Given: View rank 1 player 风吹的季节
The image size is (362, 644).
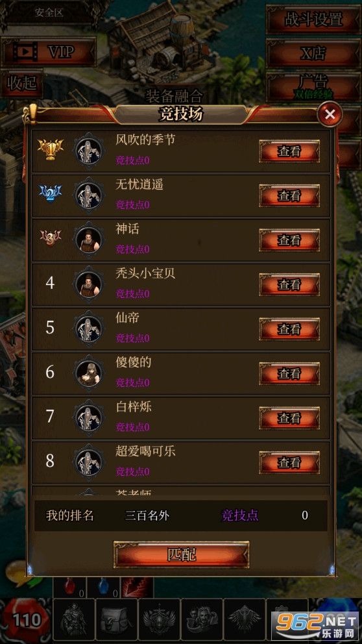Looking at the screenshot, I should pos(289,151).
